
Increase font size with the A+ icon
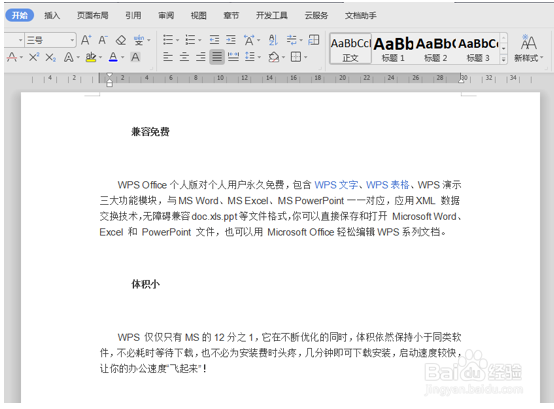point(86,40)
